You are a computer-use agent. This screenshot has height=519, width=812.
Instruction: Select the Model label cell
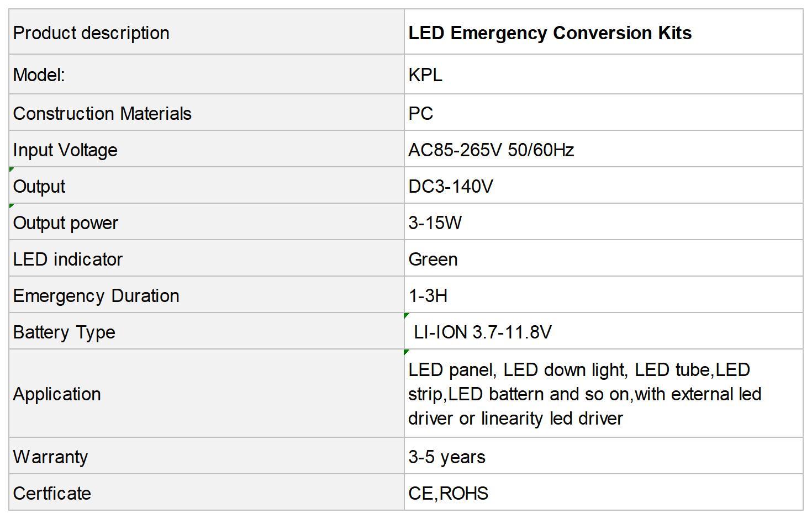click(x=207, y=74)
